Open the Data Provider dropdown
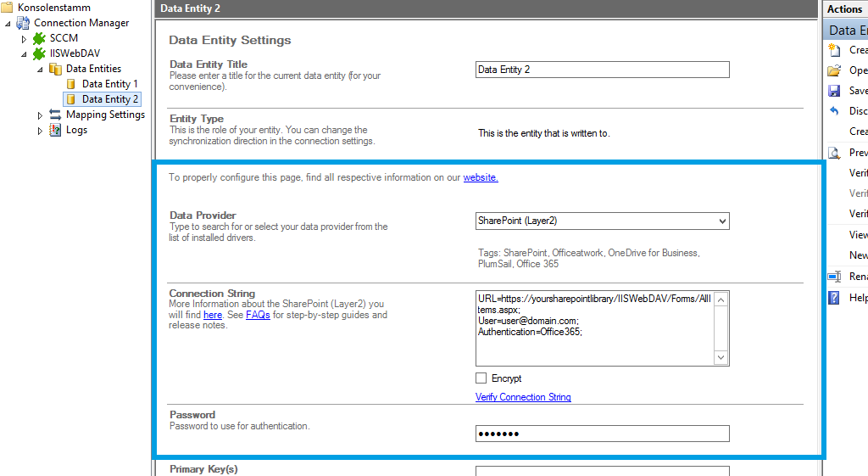868x476 pixels. pos(721,221)
